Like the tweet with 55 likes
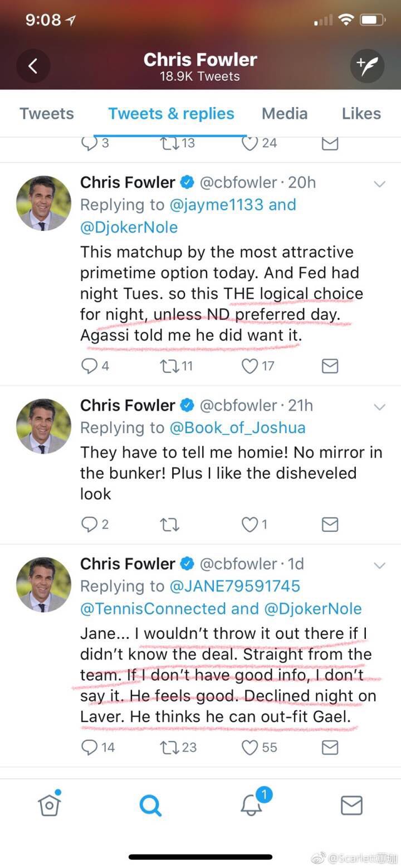 pyautogui.click(x=251, y=747)
